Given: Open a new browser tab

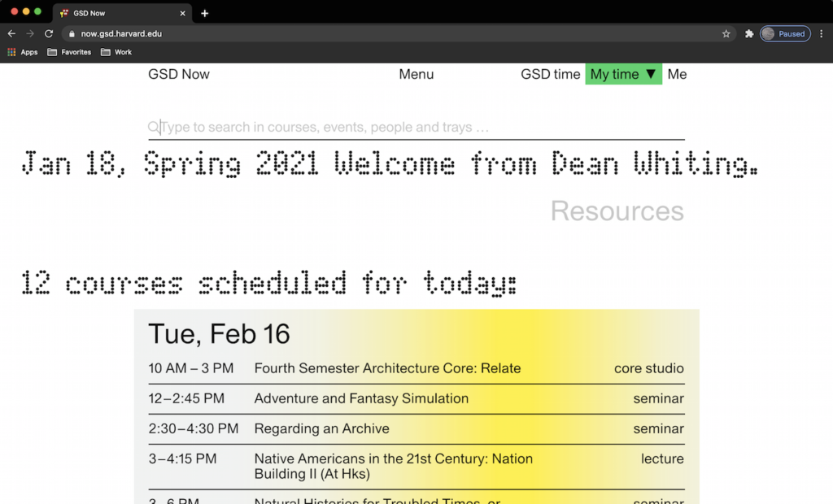Looking at the screenshot, I should pyautogui.click(x=204, y=13).
